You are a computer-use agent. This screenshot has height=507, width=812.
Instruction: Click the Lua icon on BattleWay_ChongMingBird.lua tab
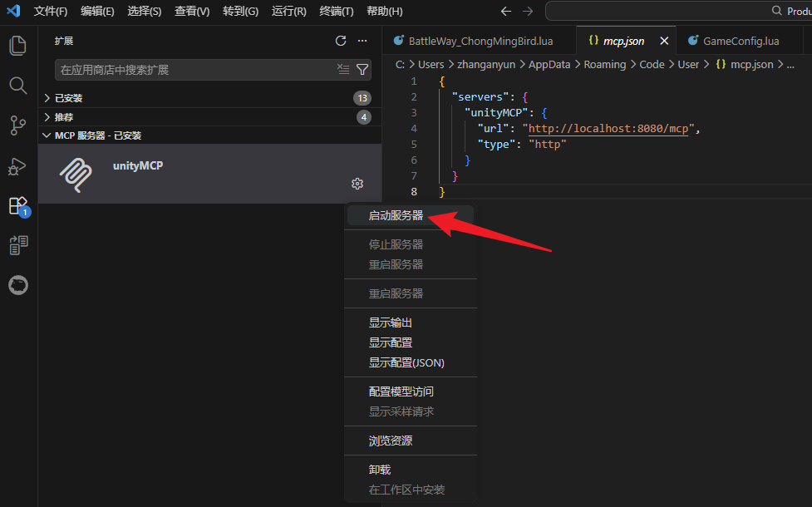pyautogui.click(x=398, y=41)
